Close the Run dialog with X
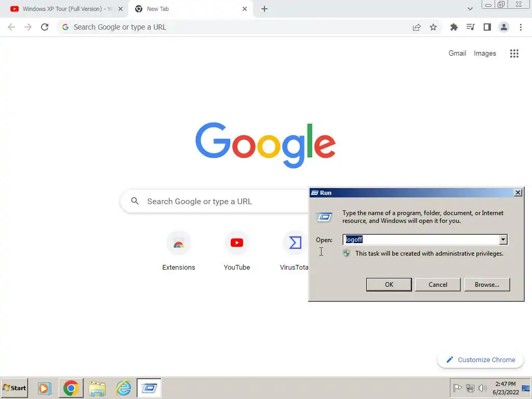Viewport: 532px width, 399px height. 518,193
